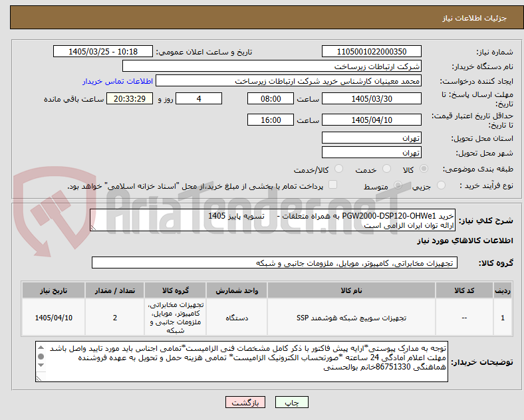Click the resize handle of buyer notes box
Screen dimensions: 524x420
point(39,378)
